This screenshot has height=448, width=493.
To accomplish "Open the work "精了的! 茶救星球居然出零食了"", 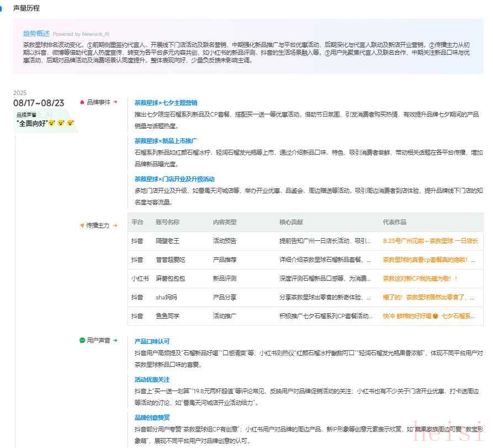I will (428, 297).
